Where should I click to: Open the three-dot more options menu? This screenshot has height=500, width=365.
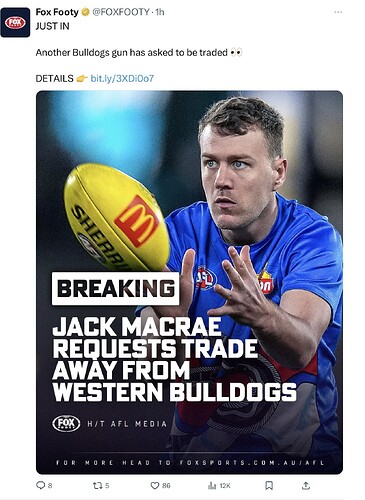click(x=338, y=12)
